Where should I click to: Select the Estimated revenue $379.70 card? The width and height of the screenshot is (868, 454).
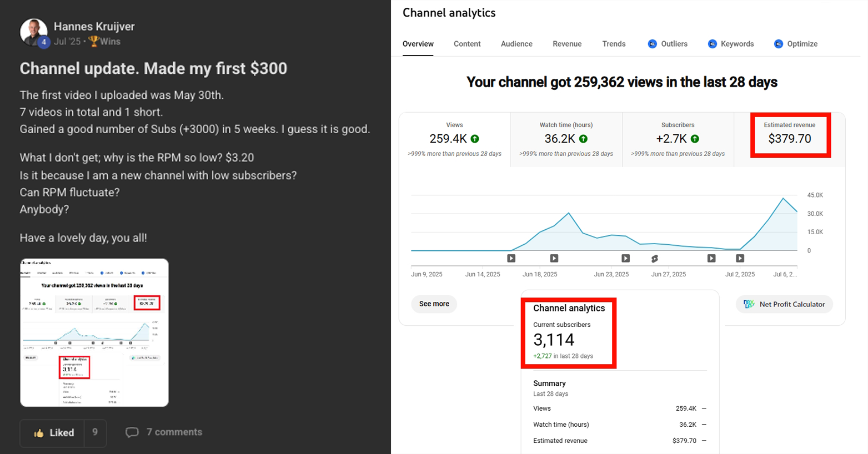[790, 140]
